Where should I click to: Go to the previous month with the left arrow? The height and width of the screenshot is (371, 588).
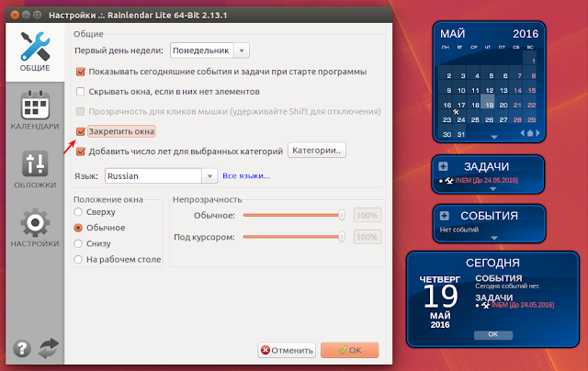[523, 132]
